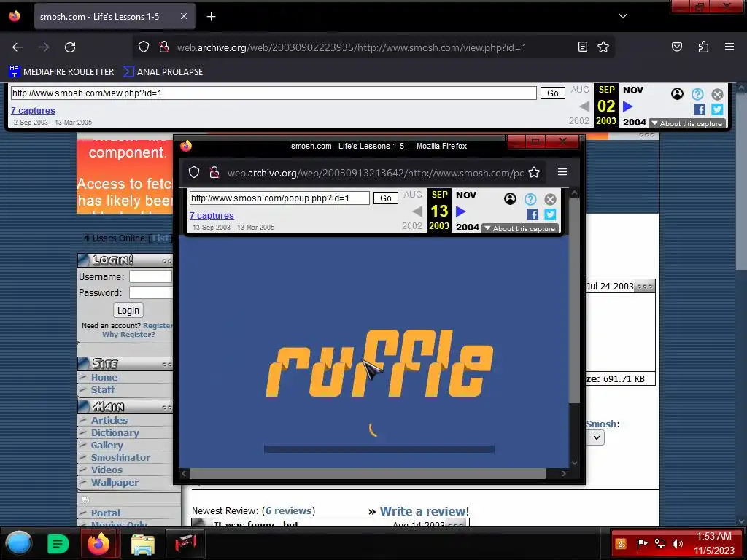Open the Dictionary sidebar link
Image resolution: width=747 pixels, height=560 pixels.
(115, 433)
